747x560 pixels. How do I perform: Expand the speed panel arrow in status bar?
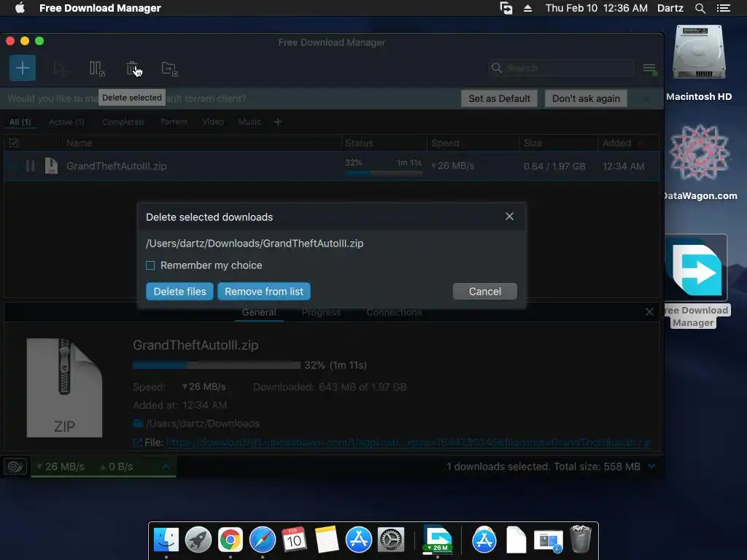point(166,467)
